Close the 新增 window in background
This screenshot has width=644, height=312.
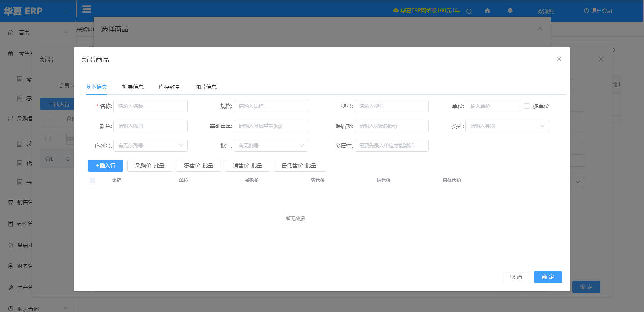(601, 59)
